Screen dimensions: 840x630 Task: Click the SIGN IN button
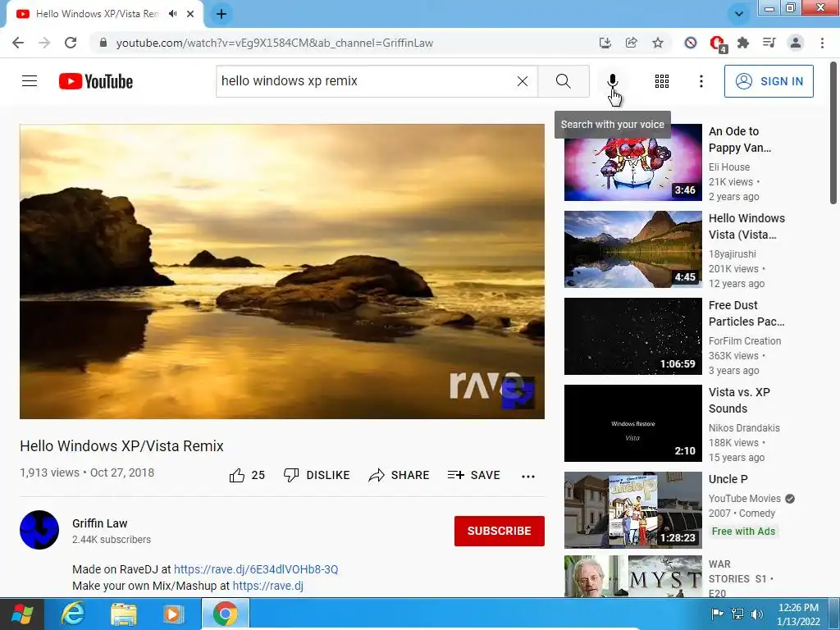(768, 81)
